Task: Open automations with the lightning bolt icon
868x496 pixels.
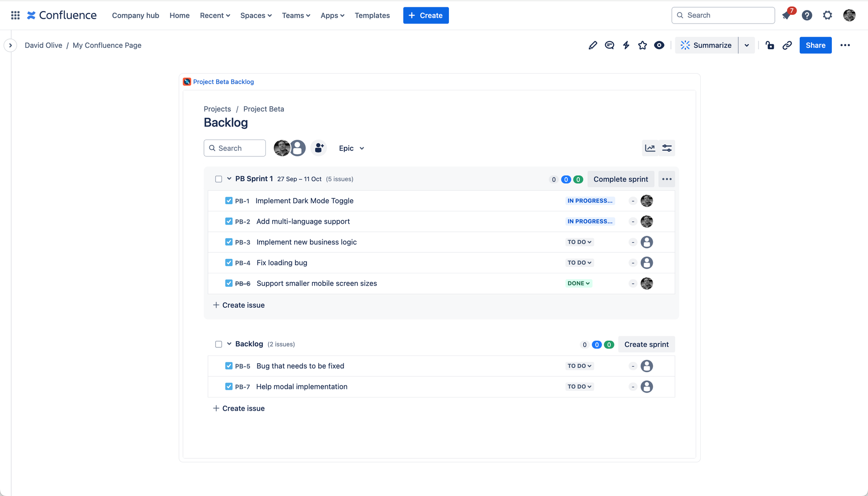Action: [x=626, y=45]
